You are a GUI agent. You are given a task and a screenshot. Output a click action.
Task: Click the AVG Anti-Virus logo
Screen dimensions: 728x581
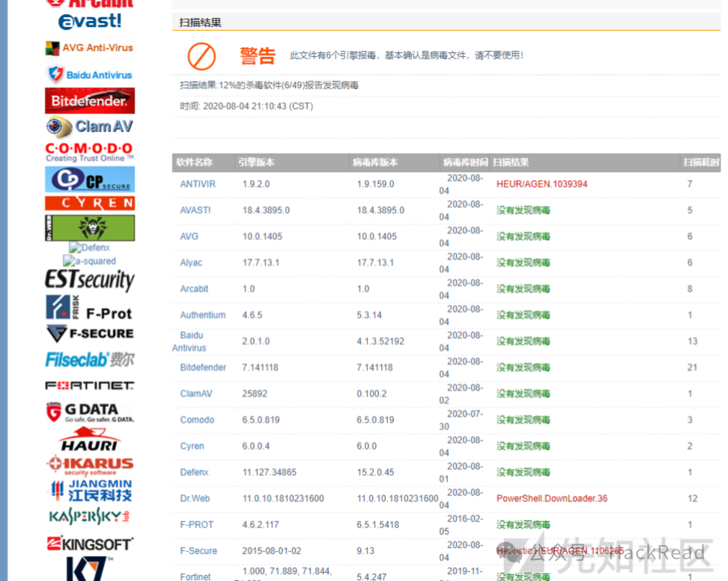(89, 48)
